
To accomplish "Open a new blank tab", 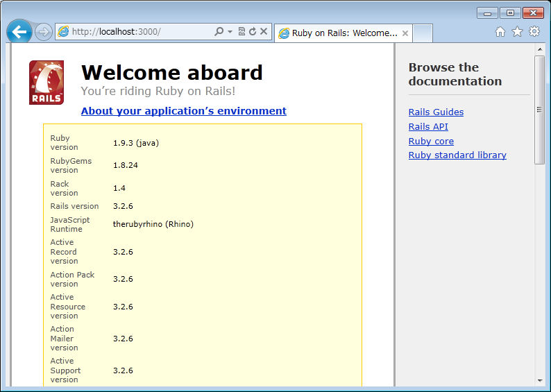I will point(423,33).
